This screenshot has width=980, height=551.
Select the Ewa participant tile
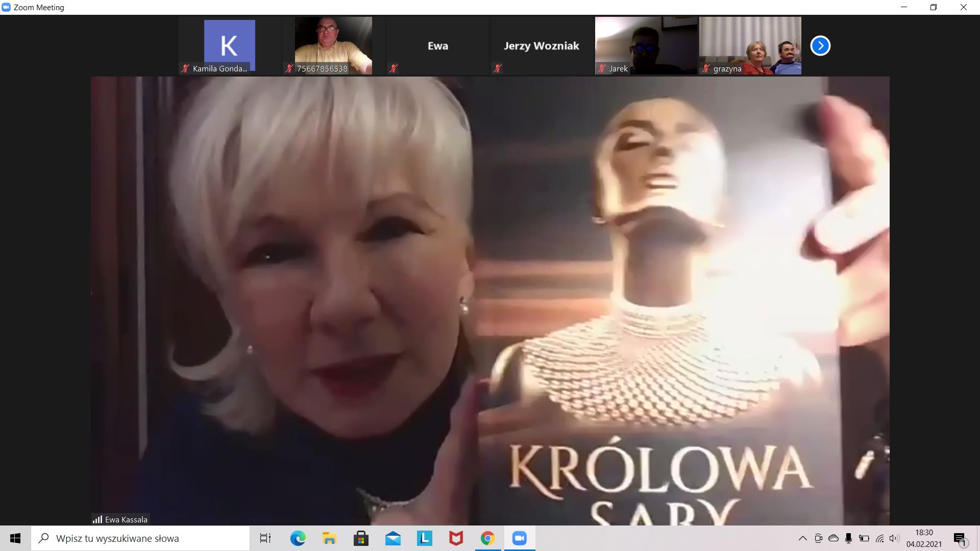pyautogui.click(x=437, y=46)
